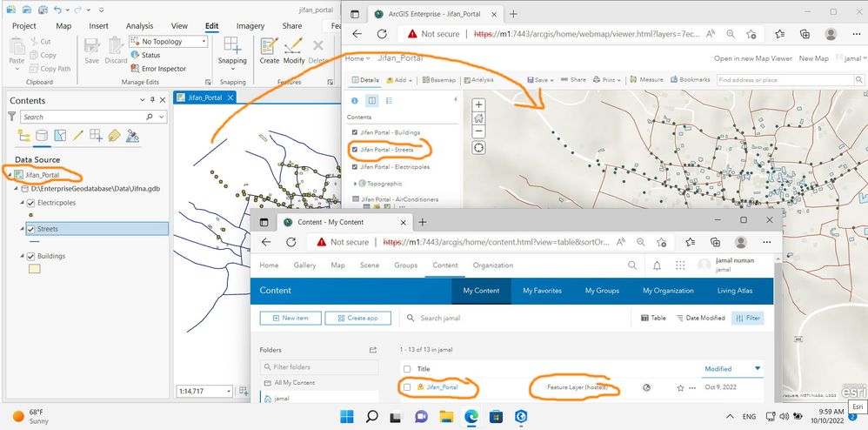This screenshot has height=430, width=868.
Task: Click List By Selection icon in Contents
Action: click(60, 135)
